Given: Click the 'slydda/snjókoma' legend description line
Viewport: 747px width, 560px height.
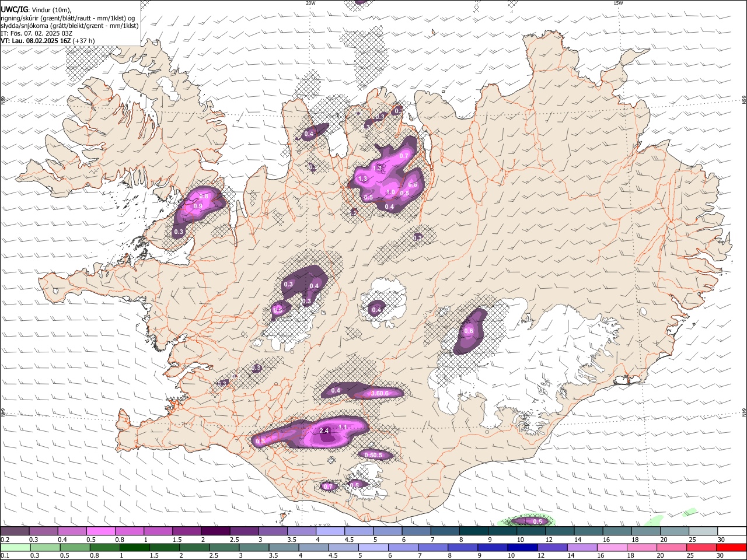Looking at the screenshot, I should tap(69, 26).
